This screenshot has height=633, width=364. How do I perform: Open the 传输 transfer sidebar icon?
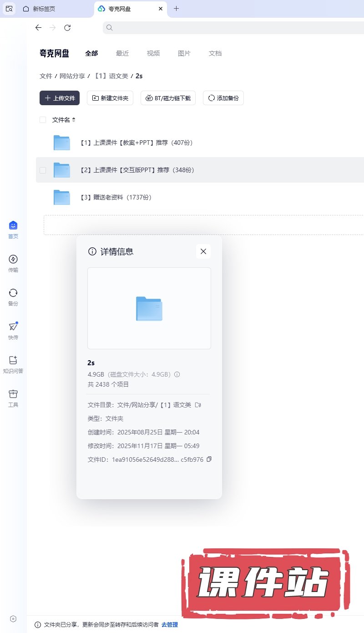13,260
